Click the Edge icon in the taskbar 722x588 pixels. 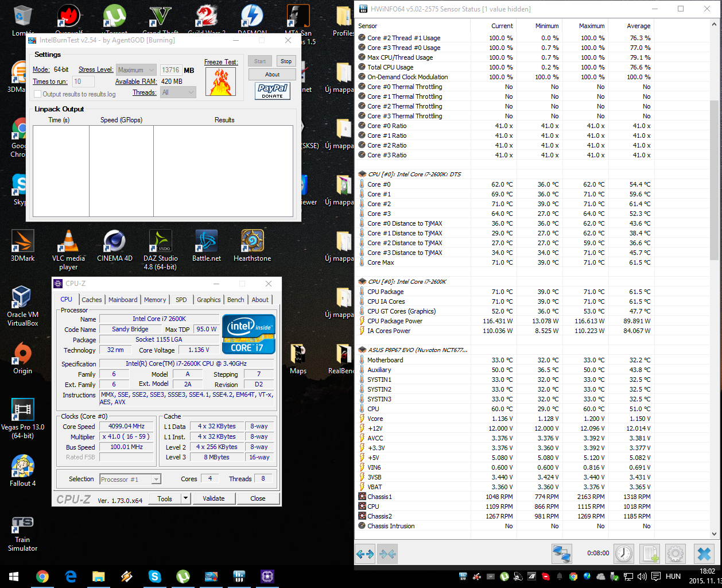(71, 577)
